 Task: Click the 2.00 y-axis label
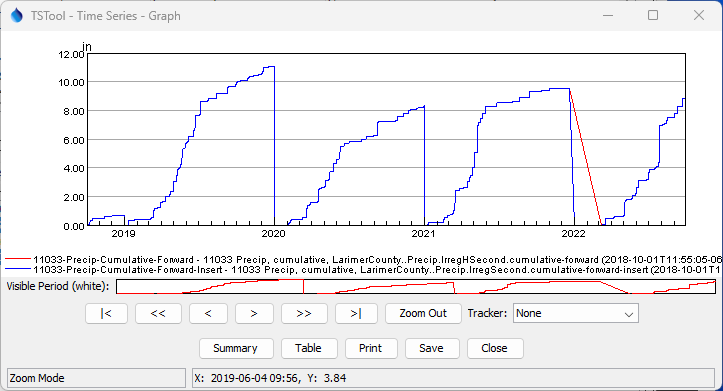74,197
